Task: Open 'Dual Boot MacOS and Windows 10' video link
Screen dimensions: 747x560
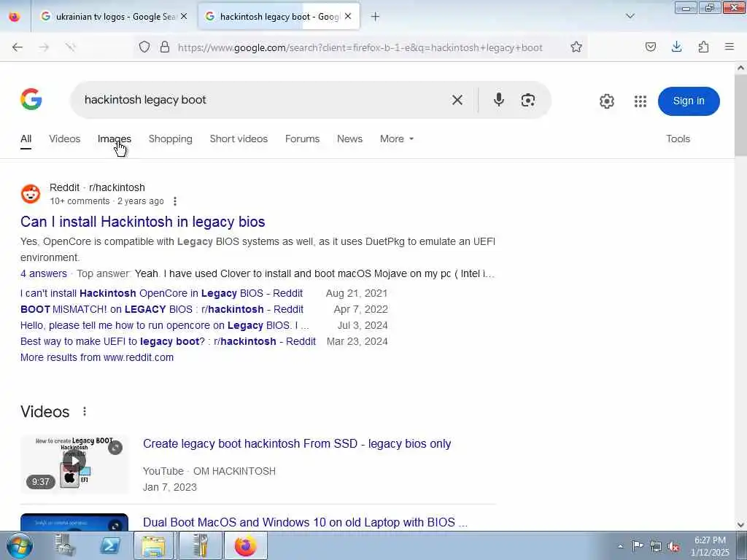Action: coord(305,522)
